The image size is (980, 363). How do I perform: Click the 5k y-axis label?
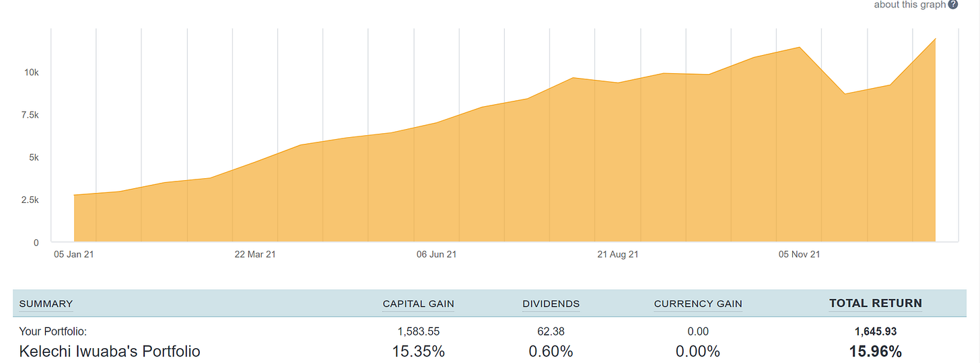[x=33, y=157]
